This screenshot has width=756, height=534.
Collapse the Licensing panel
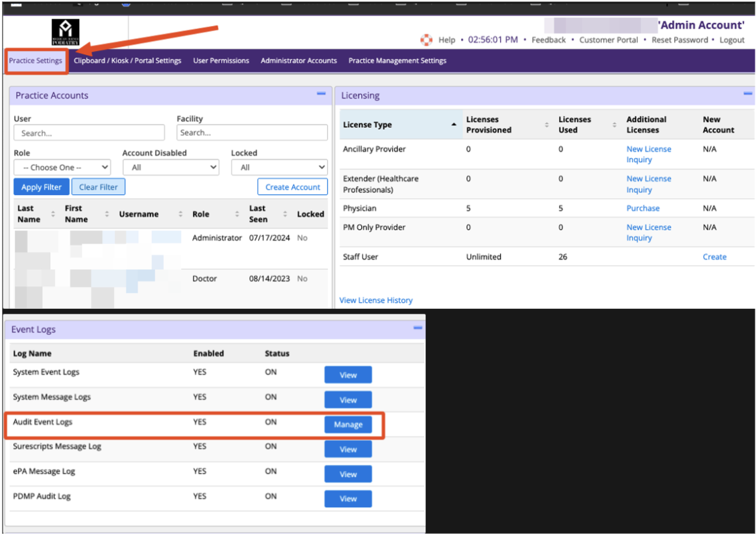tap(748, 94)
